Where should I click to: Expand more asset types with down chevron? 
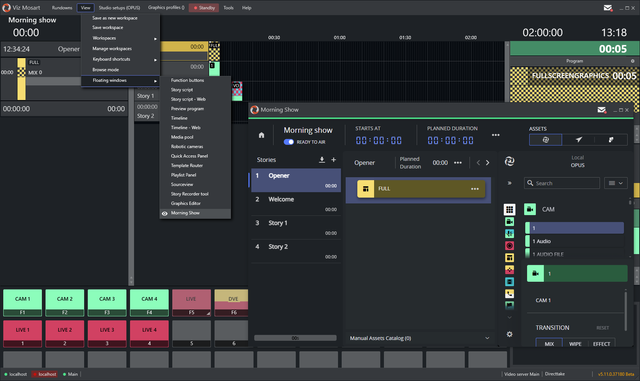tap(509, 317)
